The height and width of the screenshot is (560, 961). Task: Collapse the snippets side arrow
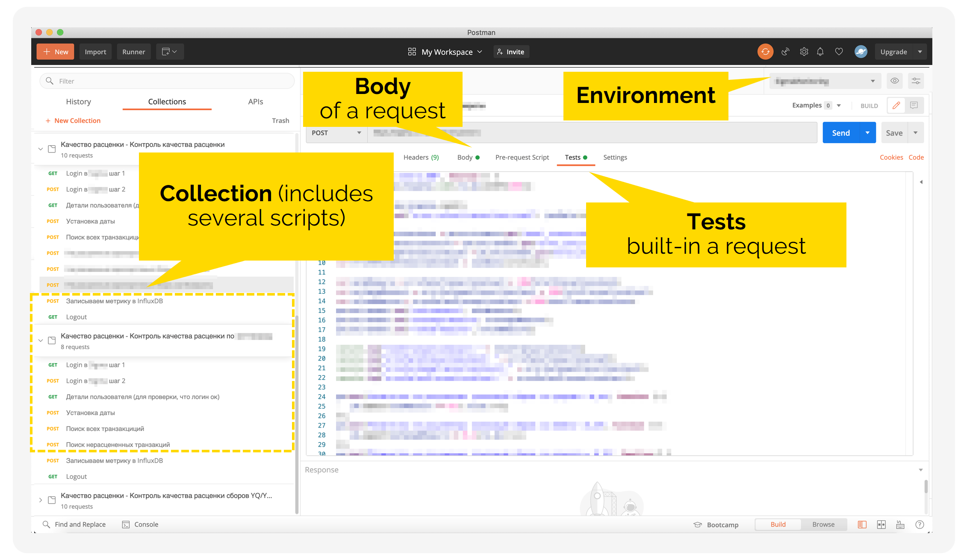pos(921,182)
